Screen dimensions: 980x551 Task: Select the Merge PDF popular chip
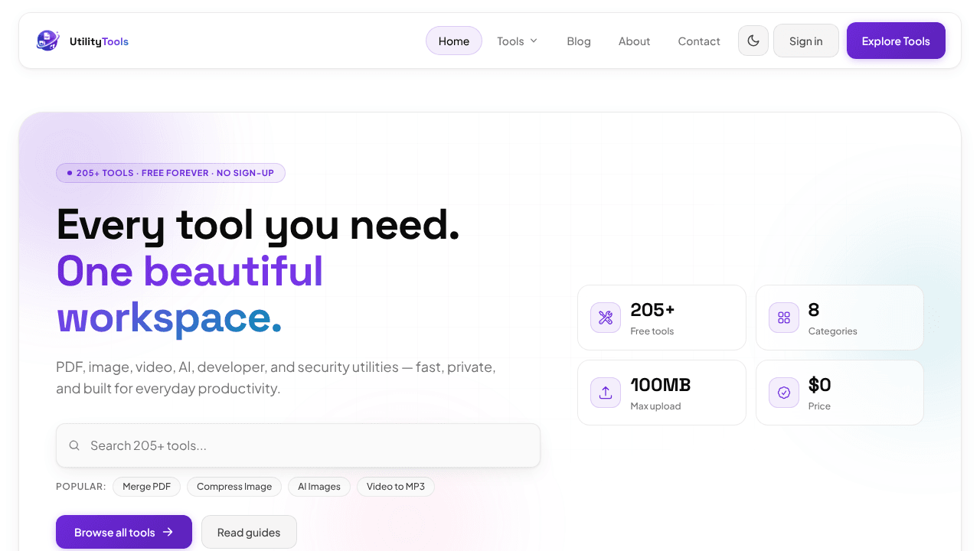coord(147,487)
